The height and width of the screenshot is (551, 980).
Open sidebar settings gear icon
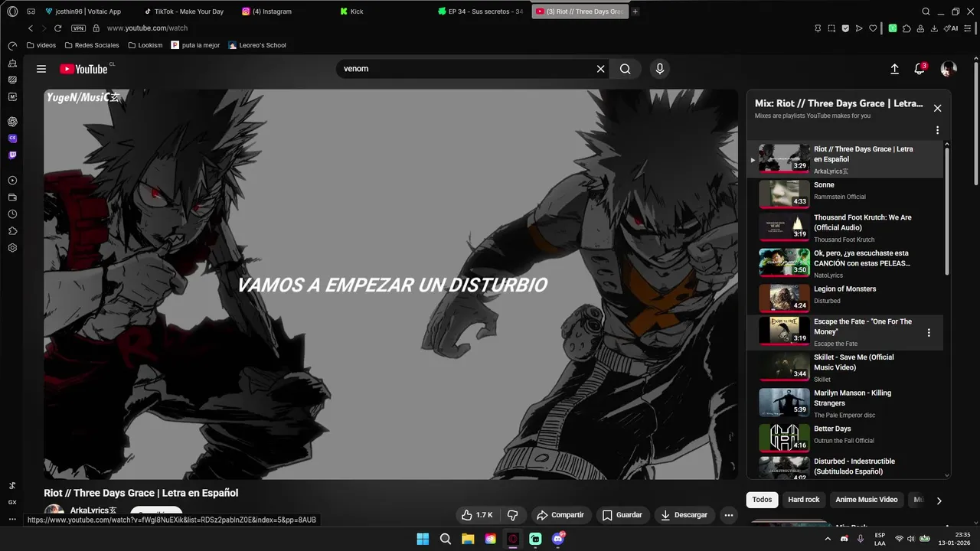(x=12, y=248)
